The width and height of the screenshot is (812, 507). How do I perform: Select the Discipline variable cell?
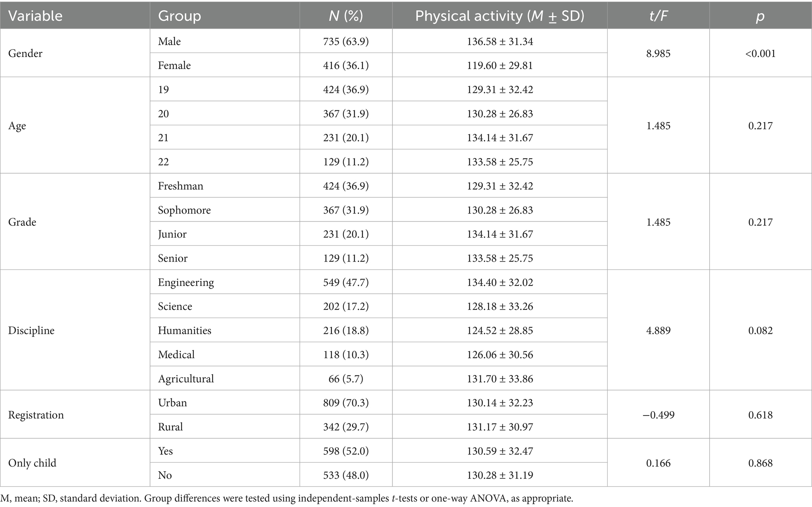pyautogui.click(x=31, y=330)
